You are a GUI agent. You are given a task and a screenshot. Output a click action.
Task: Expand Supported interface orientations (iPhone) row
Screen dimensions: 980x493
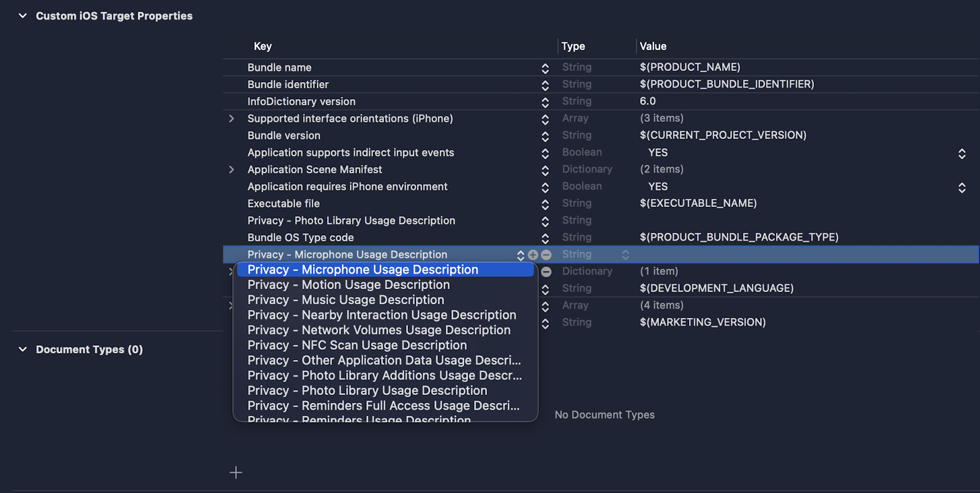tap(232, 119)
